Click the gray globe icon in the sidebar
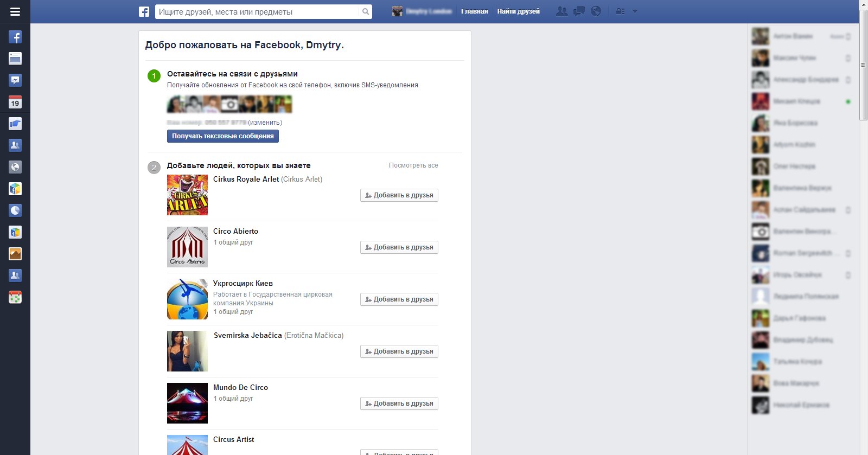Viewport: 868px width, 455px height. coord(15,167)
